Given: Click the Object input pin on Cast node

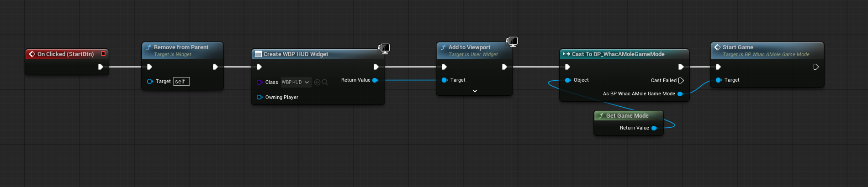Looking at the screenshot, I should click(x=568, y=80).
